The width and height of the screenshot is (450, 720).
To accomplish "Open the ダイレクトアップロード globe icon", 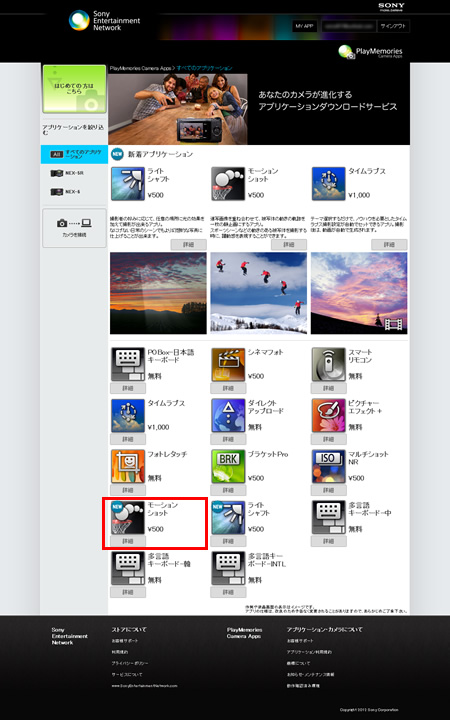I will pyautogui.click(x=228, y=416).
